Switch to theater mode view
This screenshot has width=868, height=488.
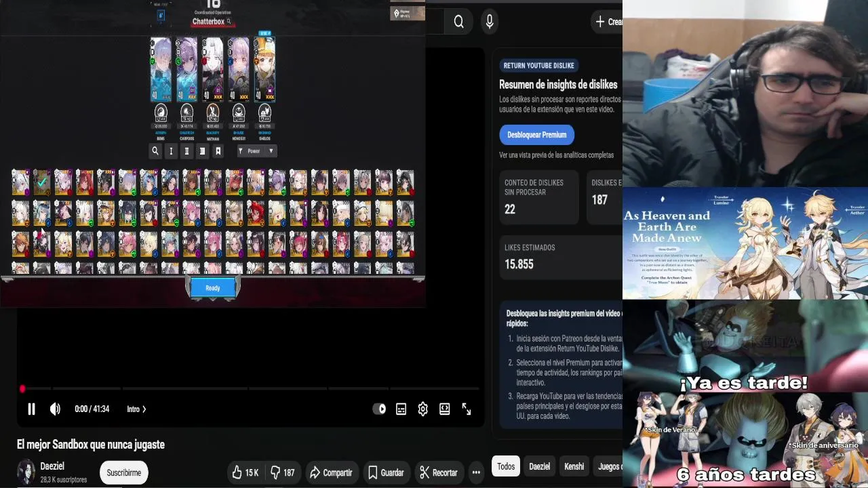point(444,409)
